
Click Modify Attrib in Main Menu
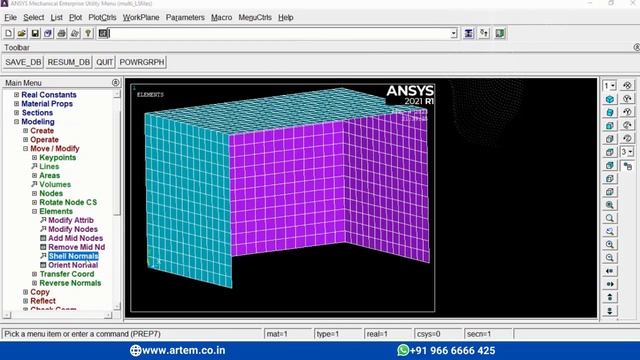click(71, 220)
